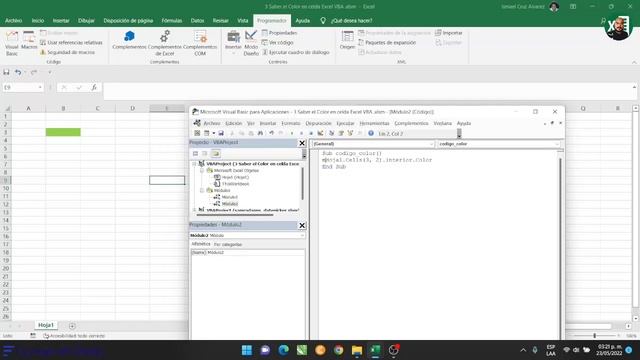Viewport: 640px width, 360px height.
Task: Switch to the Por categorías properties tab
Action: (x=228, y=244)
